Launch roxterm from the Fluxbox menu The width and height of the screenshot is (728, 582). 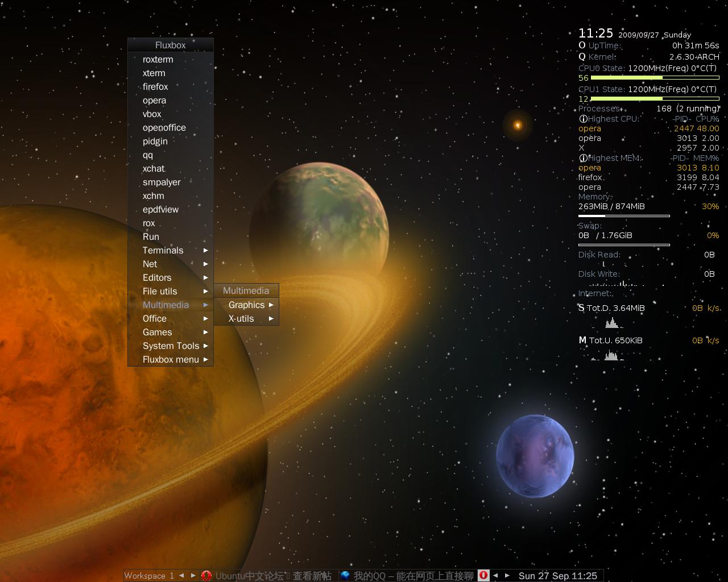pos(171,59)
